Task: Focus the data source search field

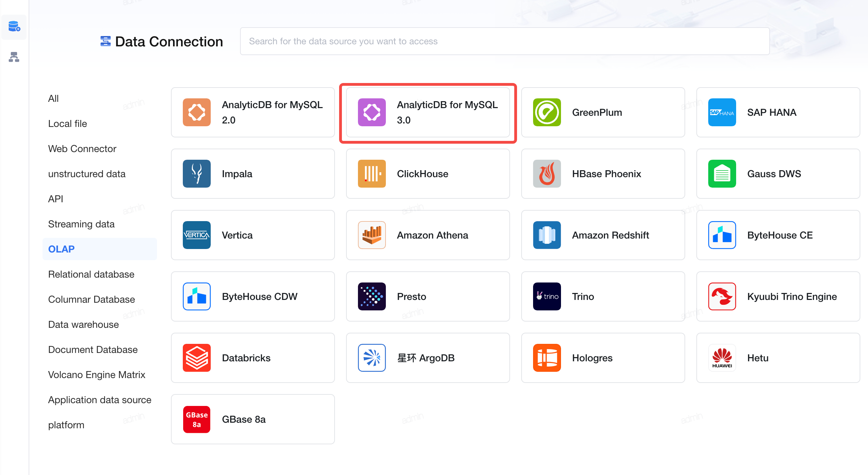Action: (x=504, y=41)
